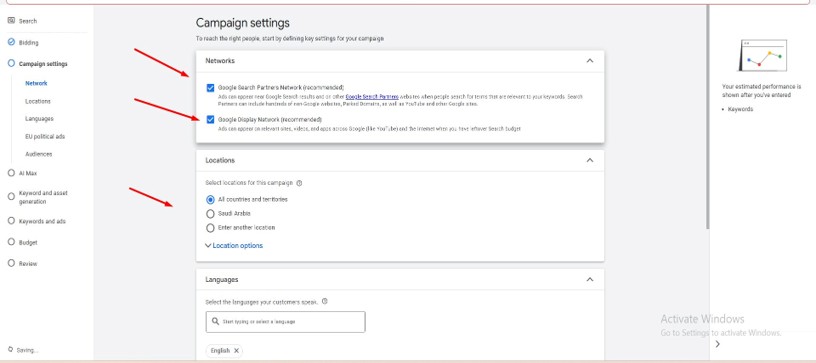Click the Keywords bullet in estimate panel
816x363 pixels.
(740, 109)
